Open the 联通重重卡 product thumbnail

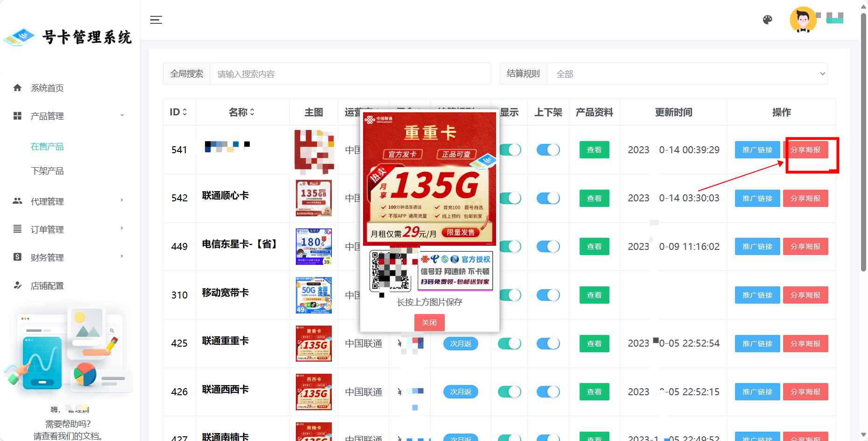pyautogui.click(x=314, y=343)
